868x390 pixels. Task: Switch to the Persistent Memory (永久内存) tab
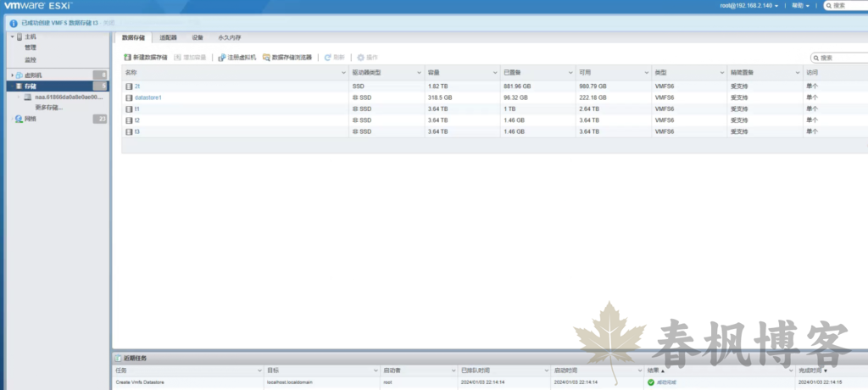pyautogui.click(x=230, y=37)
